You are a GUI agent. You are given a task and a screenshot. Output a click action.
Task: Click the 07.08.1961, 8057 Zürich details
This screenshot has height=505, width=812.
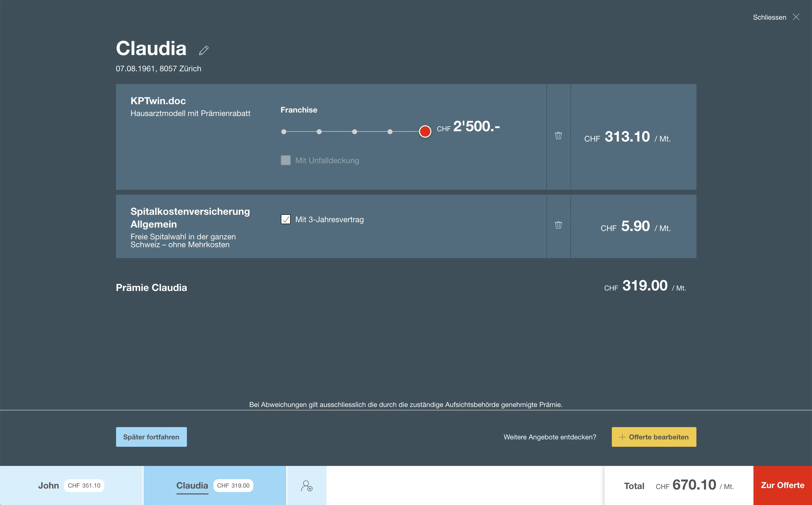[x=158, y=69]
